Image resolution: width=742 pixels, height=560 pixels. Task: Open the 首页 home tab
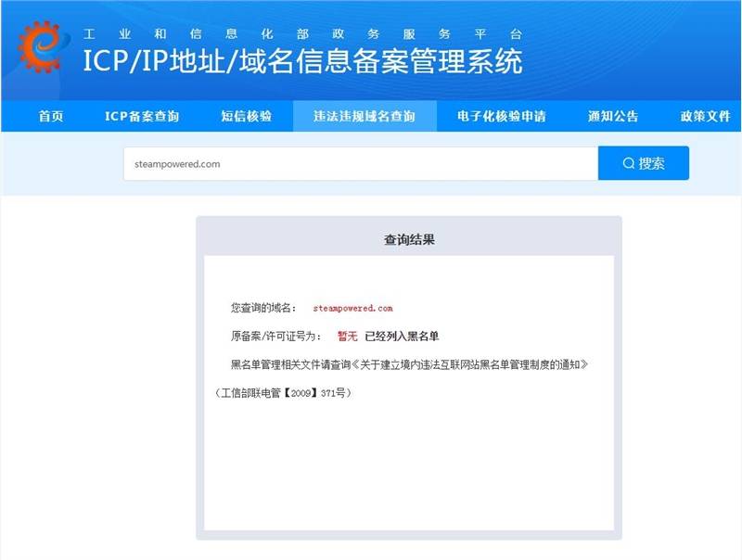(51, 116)
